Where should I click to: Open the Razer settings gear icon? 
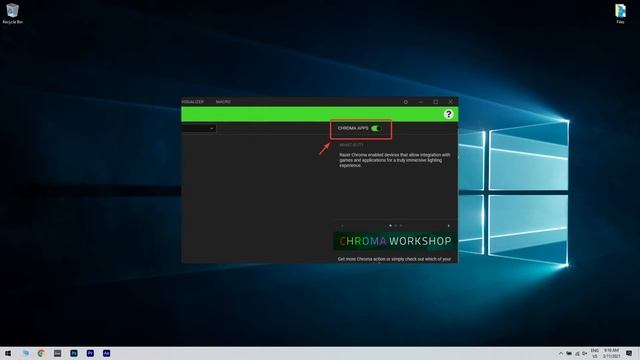click(x=406, y=102)
